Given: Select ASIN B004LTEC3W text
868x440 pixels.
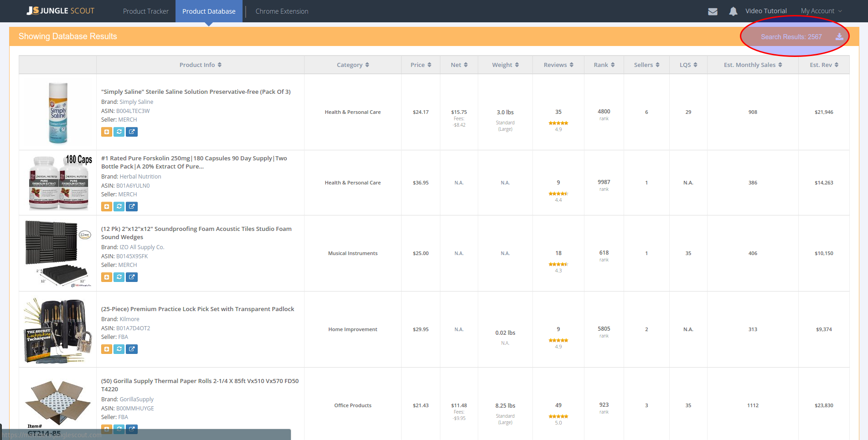Looking at the screenshot, I should [133, 111].
